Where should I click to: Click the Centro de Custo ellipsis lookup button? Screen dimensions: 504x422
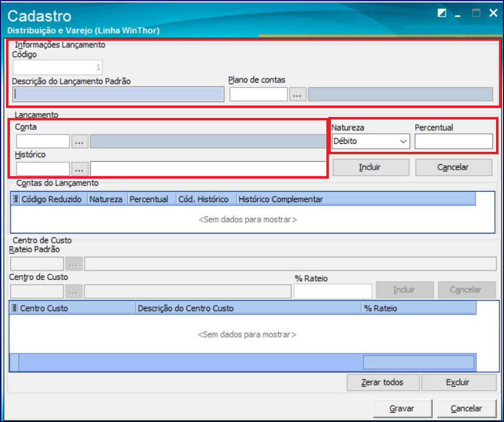tap(74, 292)
